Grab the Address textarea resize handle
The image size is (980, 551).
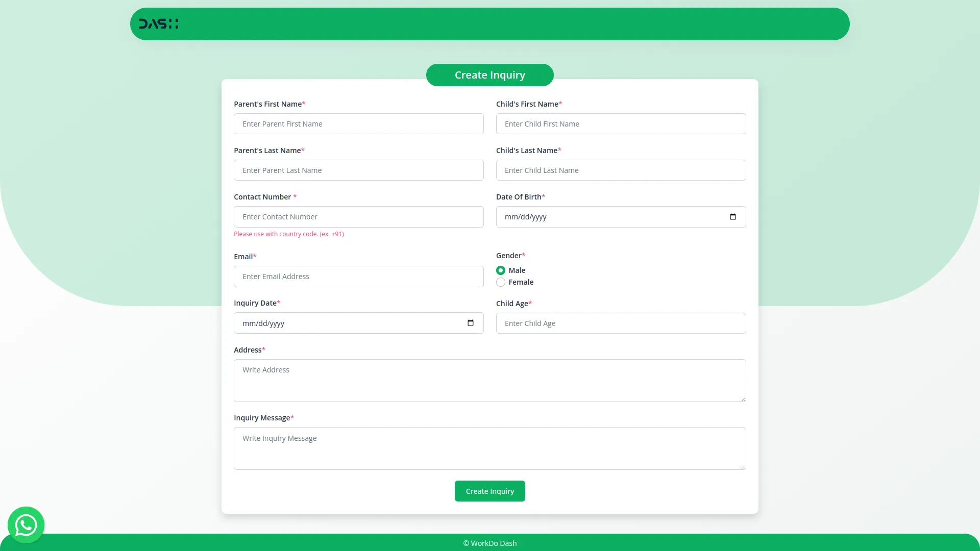click(x=743, y=399)
